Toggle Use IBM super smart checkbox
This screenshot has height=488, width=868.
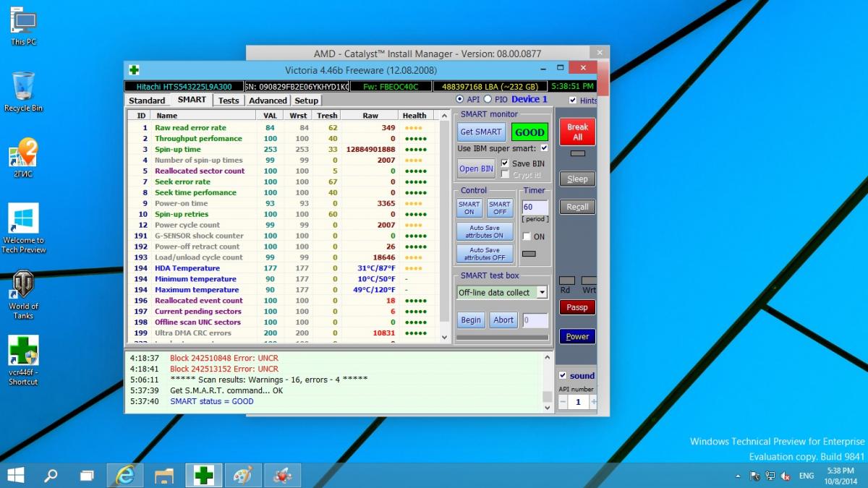(x=544, y=147)
